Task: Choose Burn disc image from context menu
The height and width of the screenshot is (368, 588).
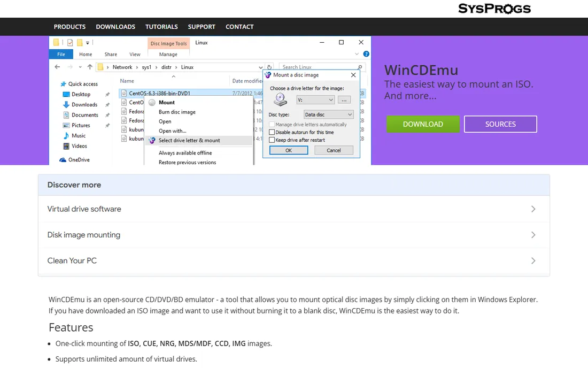Action: [177, 112]
